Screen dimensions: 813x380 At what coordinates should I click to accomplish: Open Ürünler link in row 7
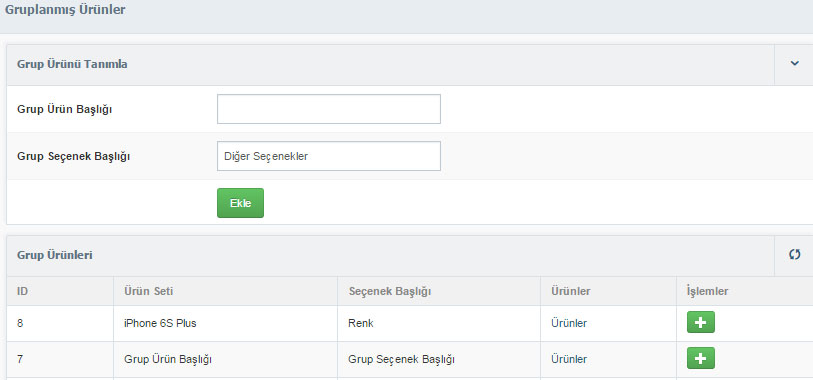[569, 359]
